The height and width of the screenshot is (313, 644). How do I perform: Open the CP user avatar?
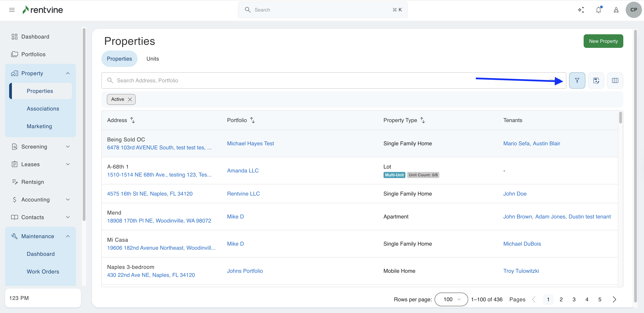point(633,10)
